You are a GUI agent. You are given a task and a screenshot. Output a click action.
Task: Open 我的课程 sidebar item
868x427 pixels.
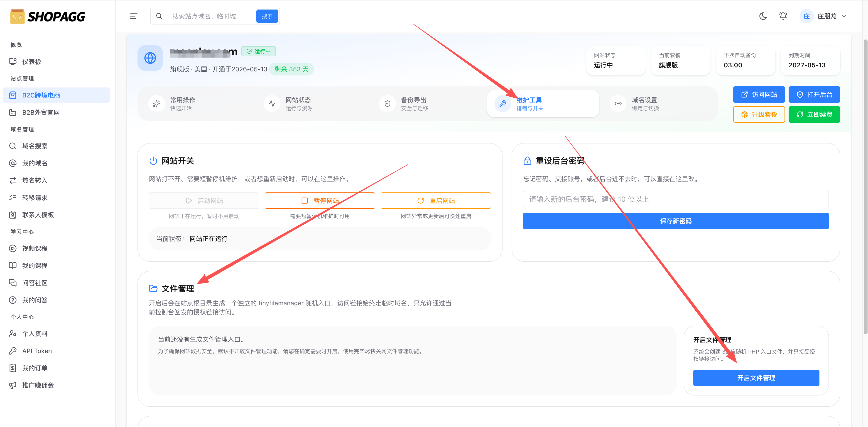pos(56,266)
